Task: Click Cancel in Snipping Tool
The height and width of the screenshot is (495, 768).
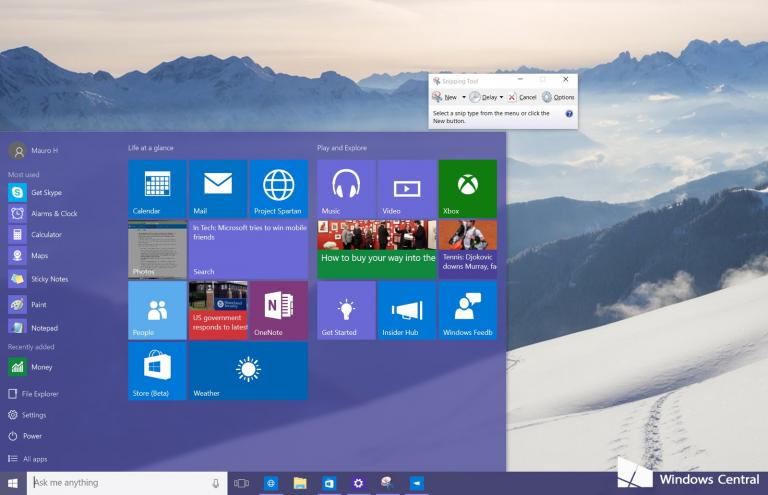Action: [x=522, y=97]
